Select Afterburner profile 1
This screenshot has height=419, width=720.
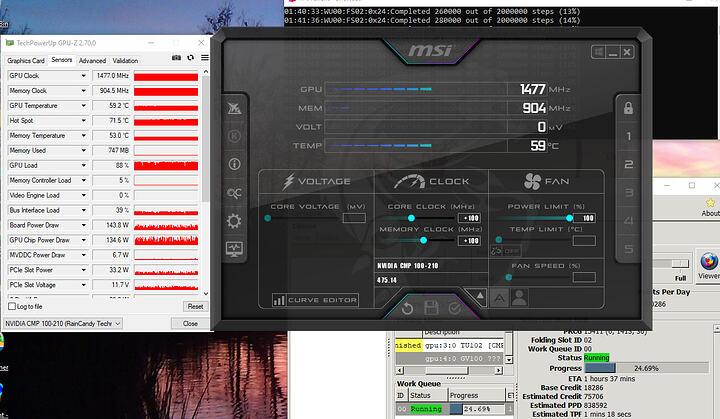coord(629,136)
